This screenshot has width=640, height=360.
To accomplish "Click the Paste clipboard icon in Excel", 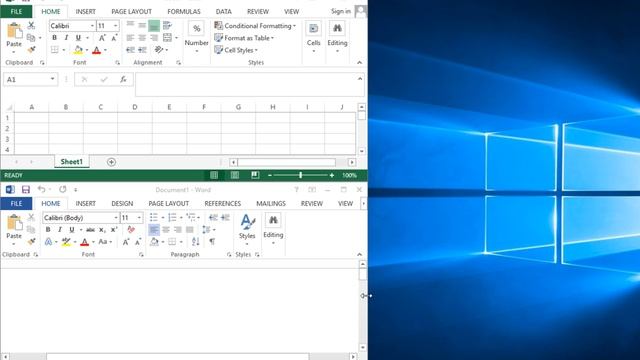I will coord(14,31).
